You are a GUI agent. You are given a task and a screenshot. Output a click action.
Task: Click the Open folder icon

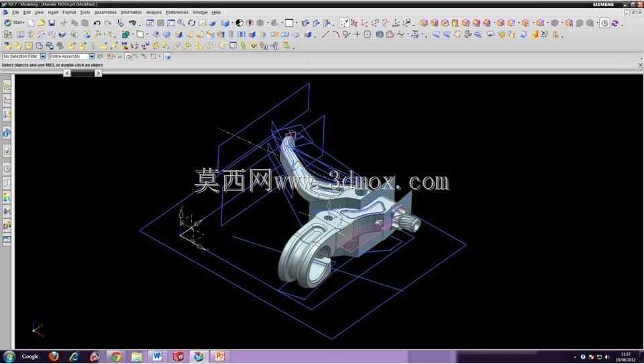pos(41,23)
